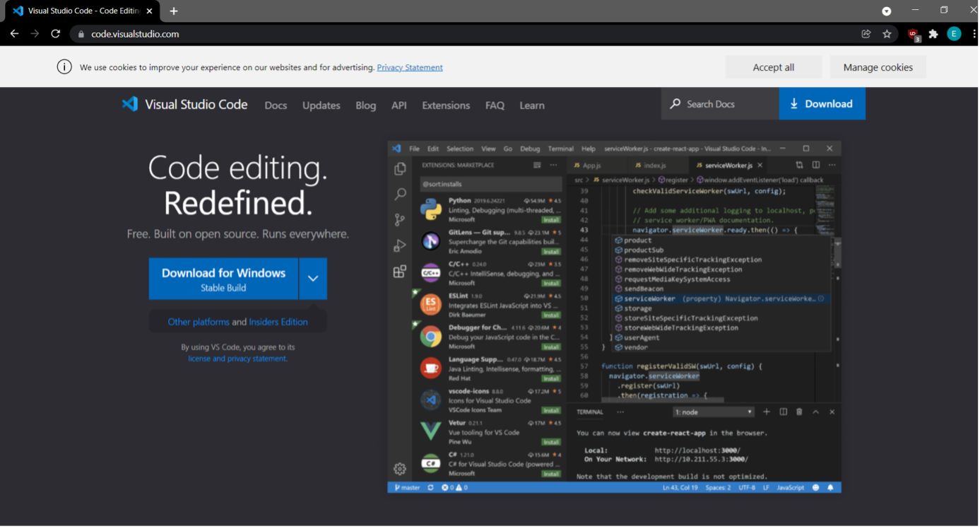Open the Insiders Edition link
The image size is (980, 529).
pos(278,322)
